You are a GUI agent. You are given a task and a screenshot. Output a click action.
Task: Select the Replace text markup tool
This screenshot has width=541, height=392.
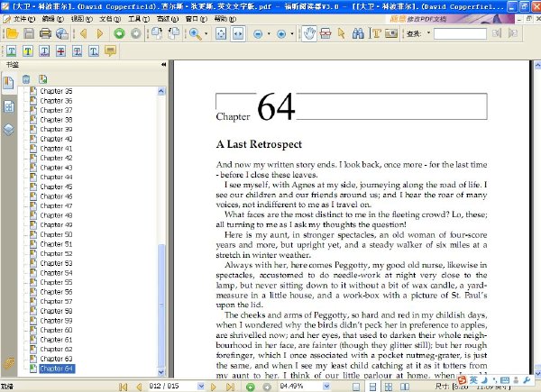[x=78, y=51]
